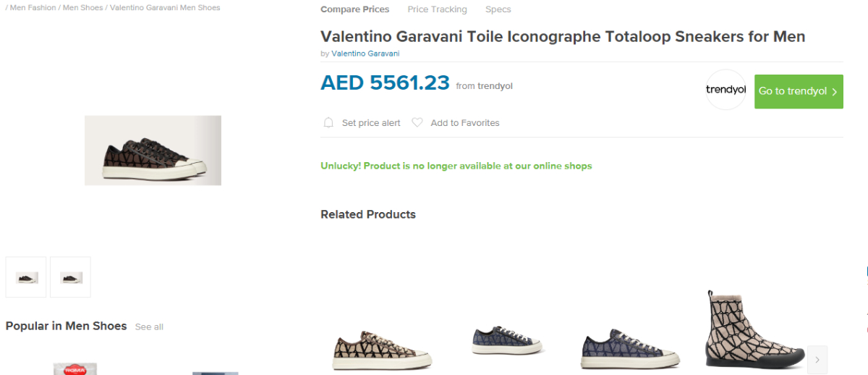
Task: Click See all in Popular Men Shoes
Action: [x=149, y=327]
